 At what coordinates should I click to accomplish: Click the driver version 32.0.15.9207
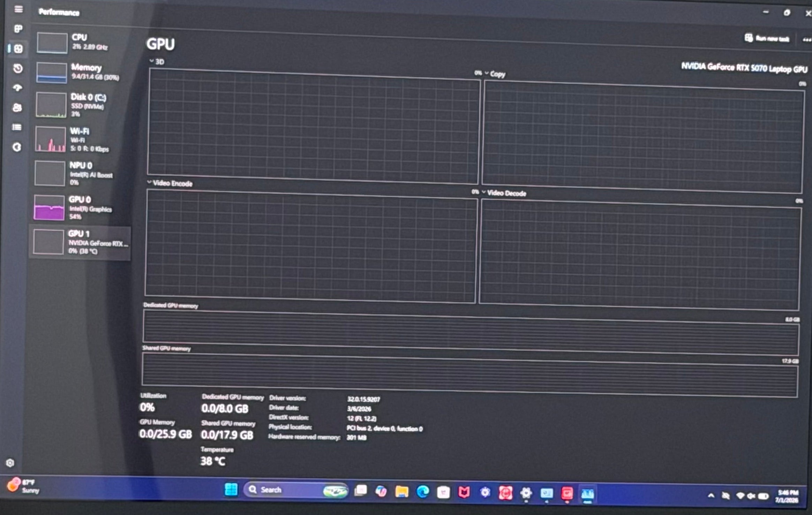click(x=363, y=399)
